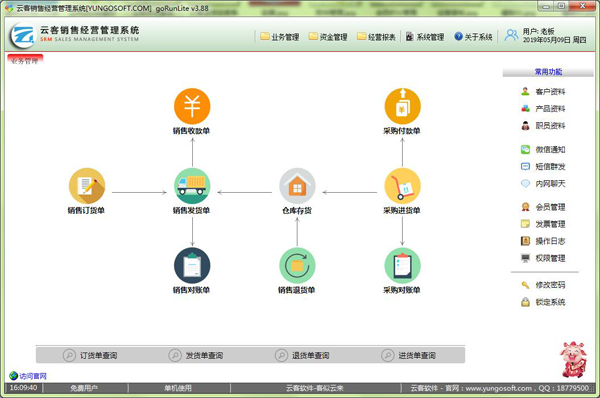Click the www.yungosoft.com status bar text
The height and width of the screenshot is (398, 600).
click(498, 388)
